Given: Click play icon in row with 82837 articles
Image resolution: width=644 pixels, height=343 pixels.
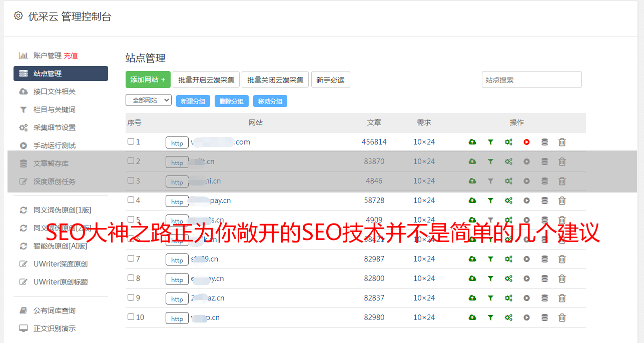Looking at the screenshot, I should click(526, 298).
